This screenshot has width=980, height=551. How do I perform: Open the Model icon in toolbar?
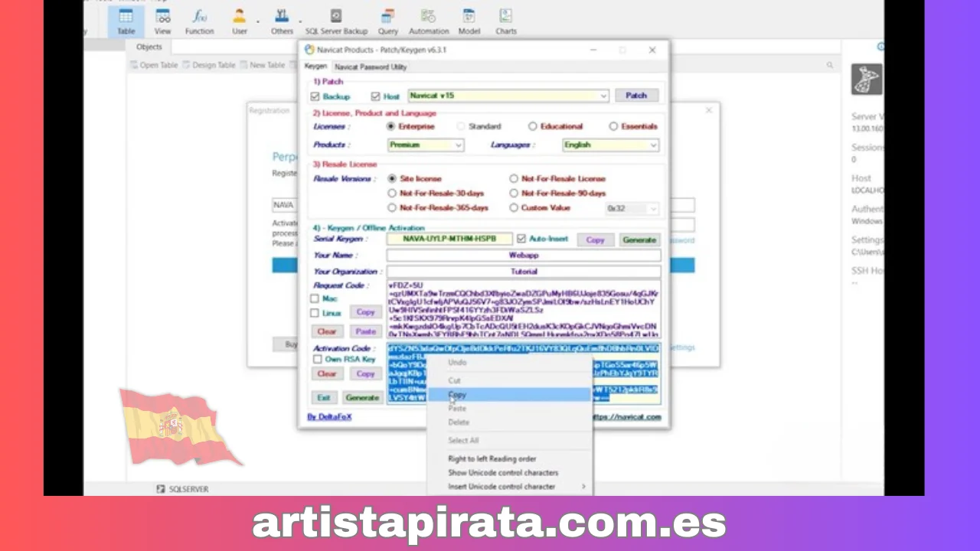pos(469,21)
